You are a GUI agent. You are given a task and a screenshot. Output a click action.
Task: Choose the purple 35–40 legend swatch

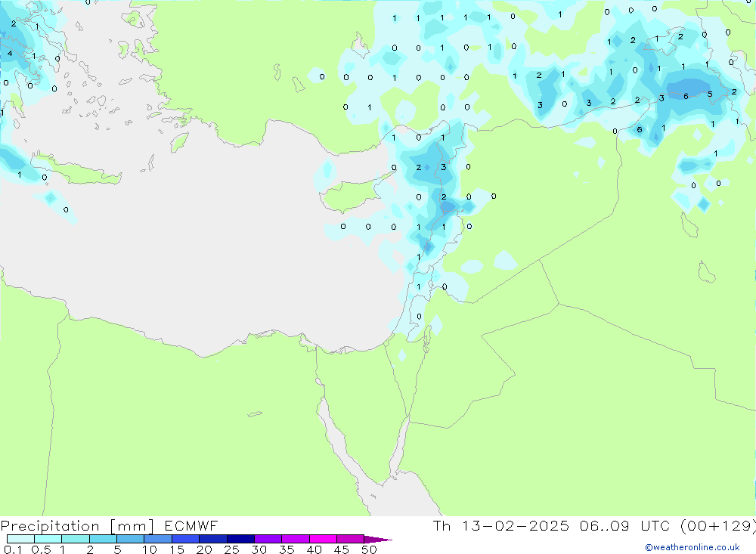coord(296,539)
